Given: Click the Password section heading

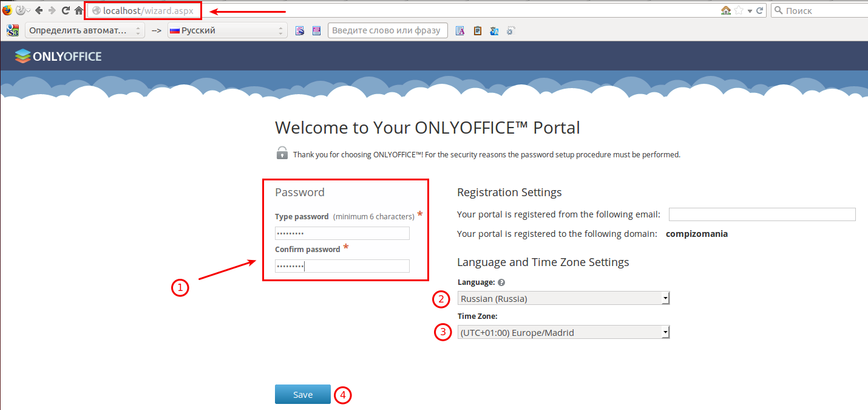Looking at the screenshot, I should tap(300, 193).
